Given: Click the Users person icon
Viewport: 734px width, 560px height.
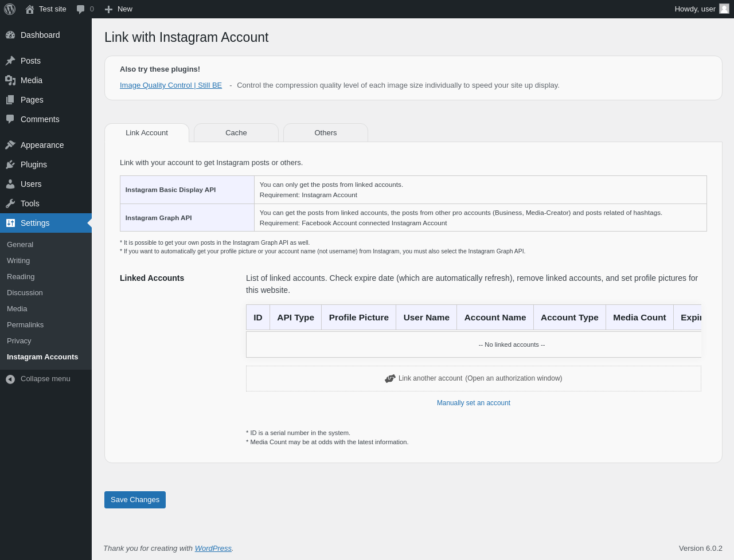Looking at the screenshot, I should (x=10, y=184).
